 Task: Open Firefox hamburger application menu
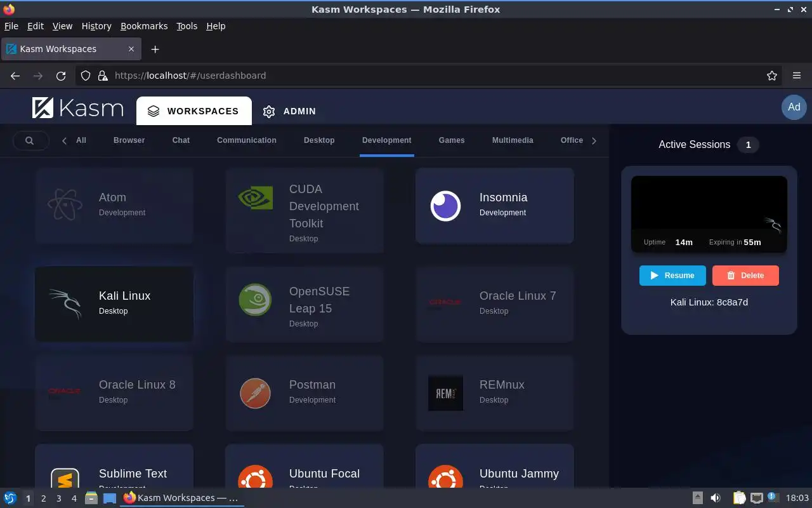[797, 76]
